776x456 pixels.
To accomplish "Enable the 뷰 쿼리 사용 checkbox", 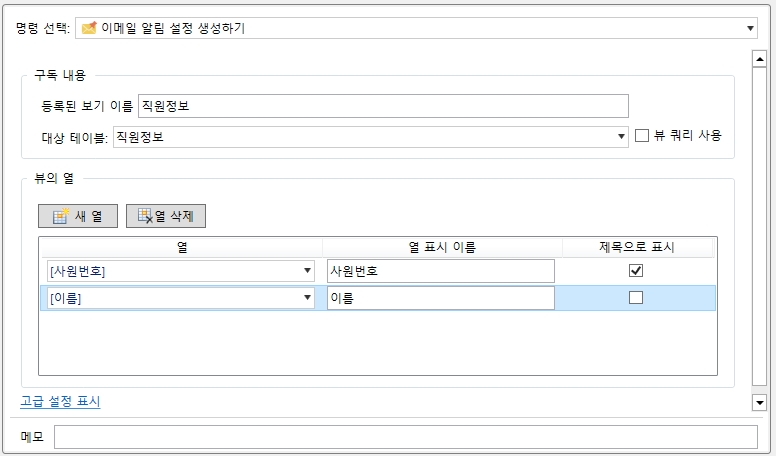I will coord(642,136).
